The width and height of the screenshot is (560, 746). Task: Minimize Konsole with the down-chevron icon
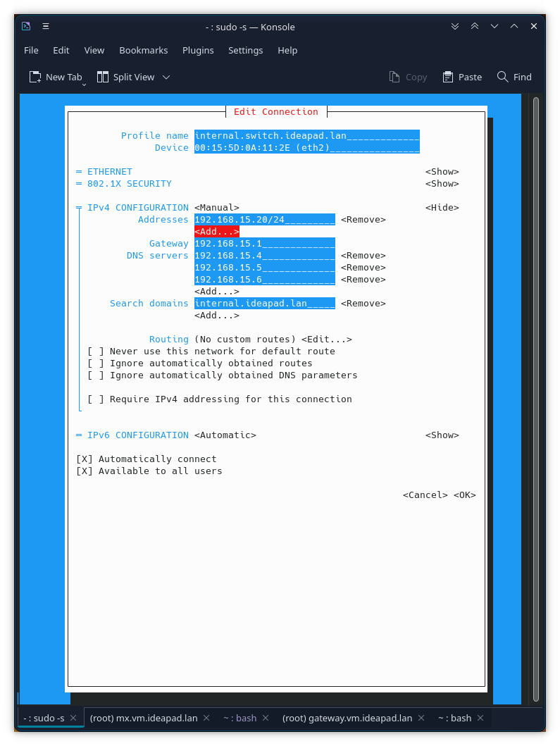click(x=494, y=26)
